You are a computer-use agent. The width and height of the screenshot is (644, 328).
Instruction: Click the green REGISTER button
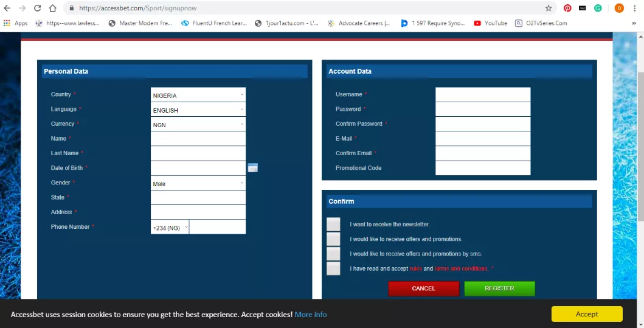pyautogui.click(x=499, y=288)
